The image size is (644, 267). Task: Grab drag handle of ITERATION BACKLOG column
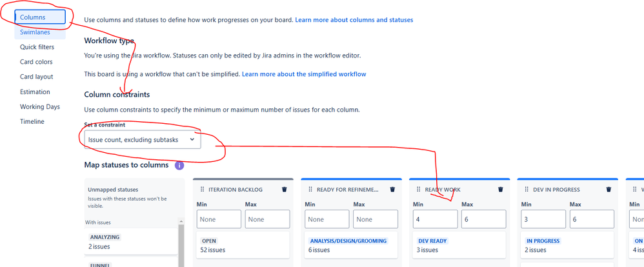202,190
